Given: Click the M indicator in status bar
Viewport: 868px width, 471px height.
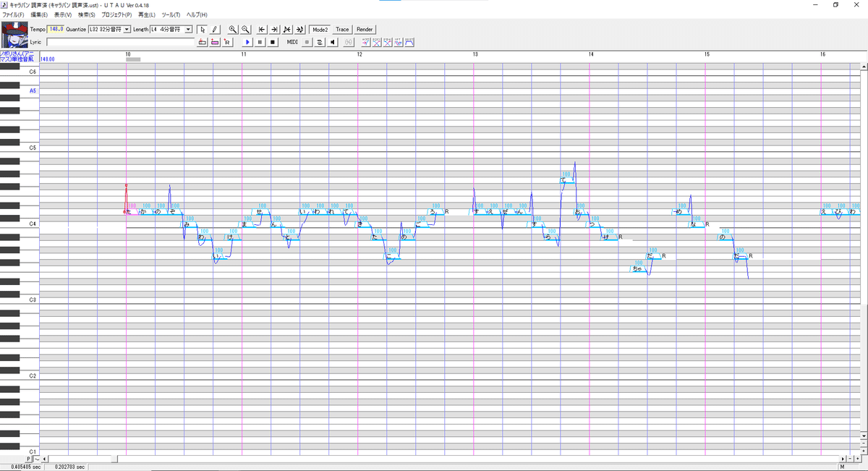Looking at the screenshot, I should click(x=843, y=467).
